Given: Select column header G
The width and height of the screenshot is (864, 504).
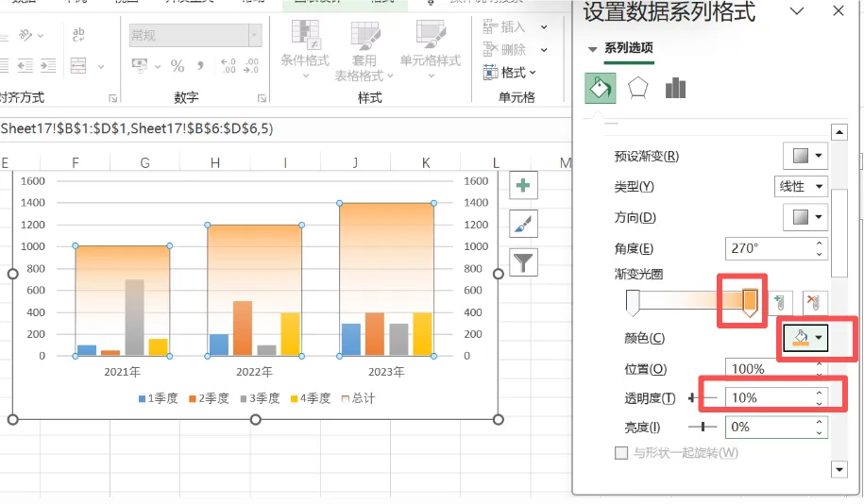Looking at the screenshot, I should (x=144, y=162).
